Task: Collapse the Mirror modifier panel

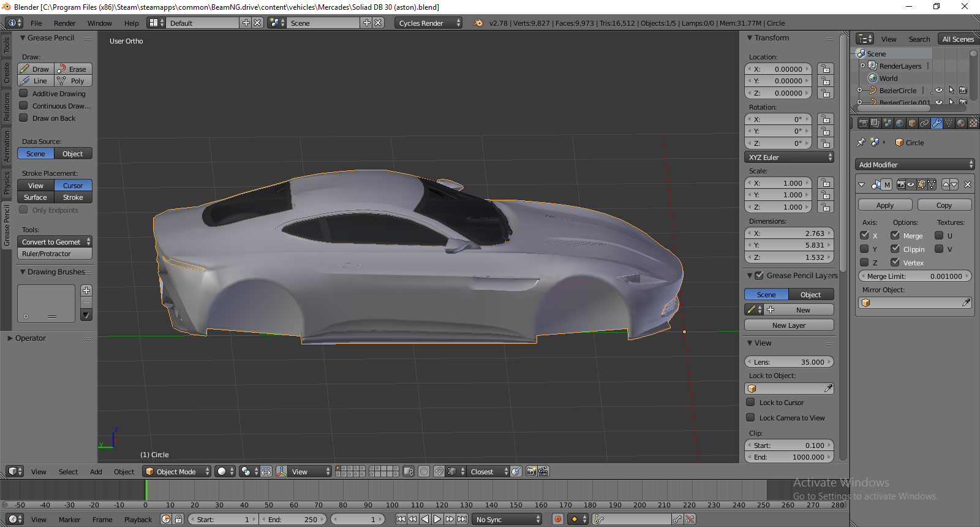Action: point(862,184)
